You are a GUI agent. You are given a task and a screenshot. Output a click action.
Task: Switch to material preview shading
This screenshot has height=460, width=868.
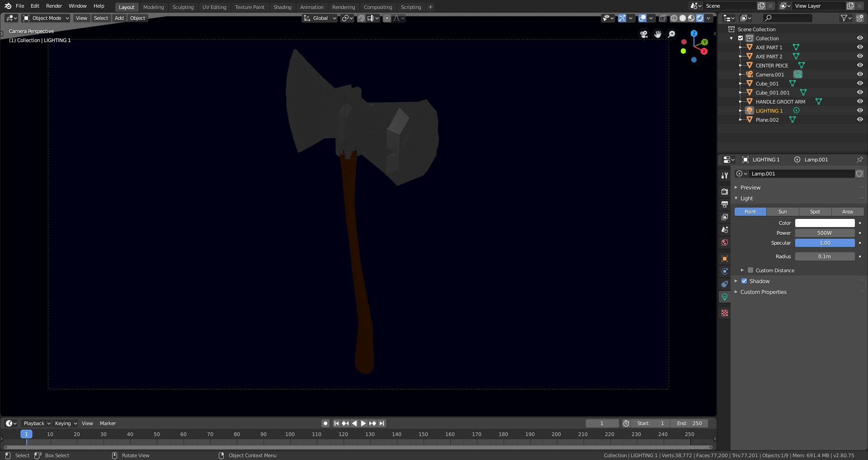pyautogui.click(x=691, y=18)
